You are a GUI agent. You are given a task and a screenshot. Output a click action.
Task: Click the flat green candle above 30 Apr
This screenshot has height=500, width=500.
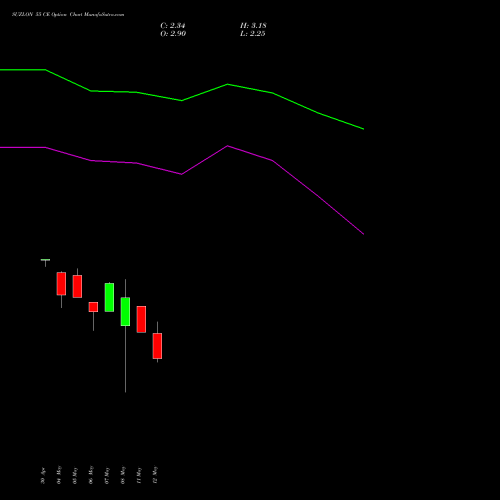(45, 260)
